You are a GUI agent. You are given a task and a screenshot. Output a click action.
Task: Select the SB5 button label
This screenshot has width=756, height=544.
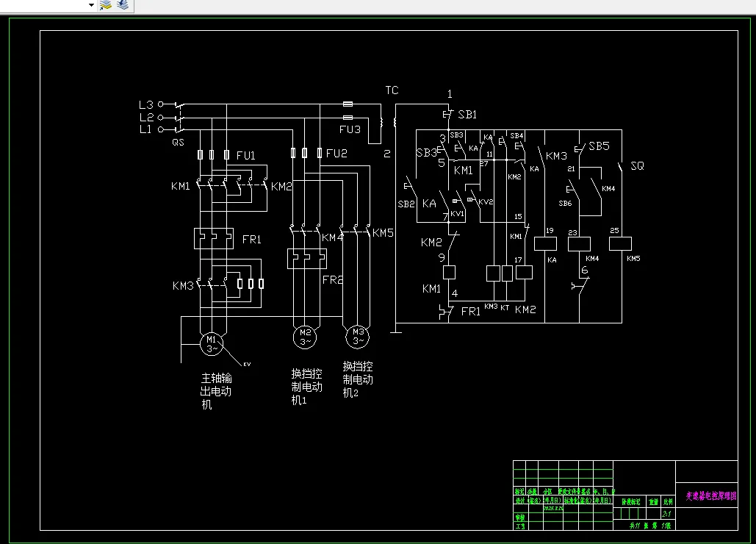[599, 146]
